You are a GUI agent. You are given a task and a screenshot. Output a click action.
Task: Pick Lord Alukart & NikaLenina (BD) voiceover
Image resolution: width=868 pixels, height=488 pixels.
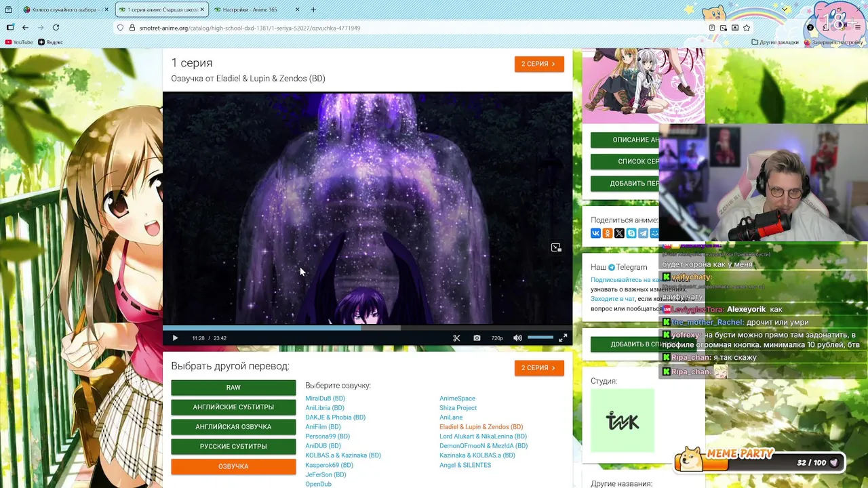[483, 436]
